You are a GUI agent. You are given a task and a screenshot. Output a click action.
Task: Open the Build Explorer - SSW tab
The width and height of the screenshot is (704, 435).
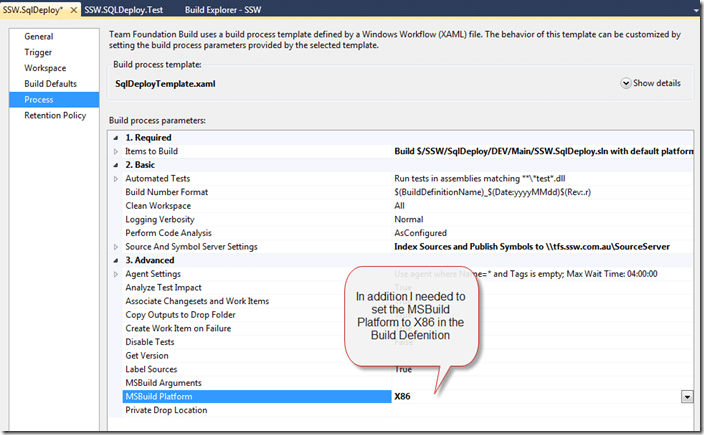point(223,9)
